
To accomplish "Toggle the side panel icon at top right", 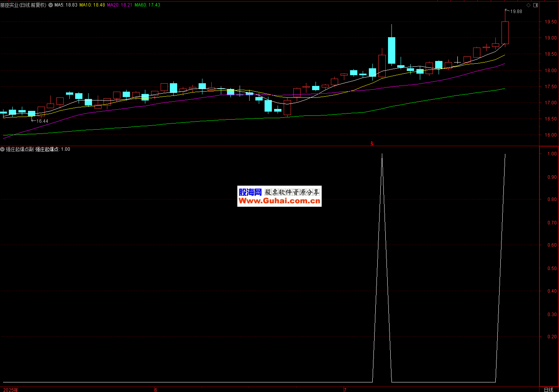I will (x=536, y=5).
